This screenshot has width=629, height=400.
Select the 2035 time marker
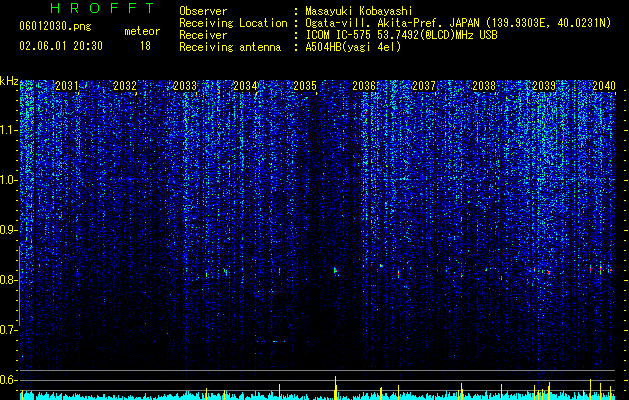click(x=305, y=85)
